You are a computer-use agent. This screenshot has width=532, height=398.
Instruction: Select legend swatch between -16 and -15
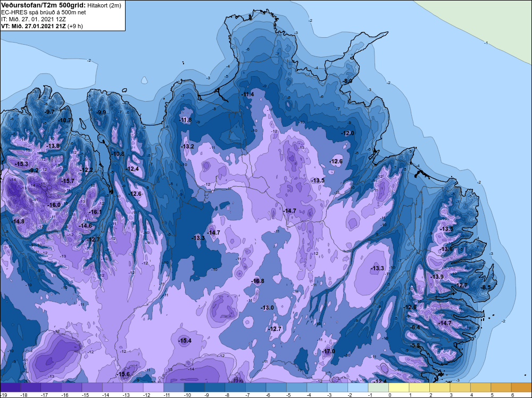click(x=72, y=387)
